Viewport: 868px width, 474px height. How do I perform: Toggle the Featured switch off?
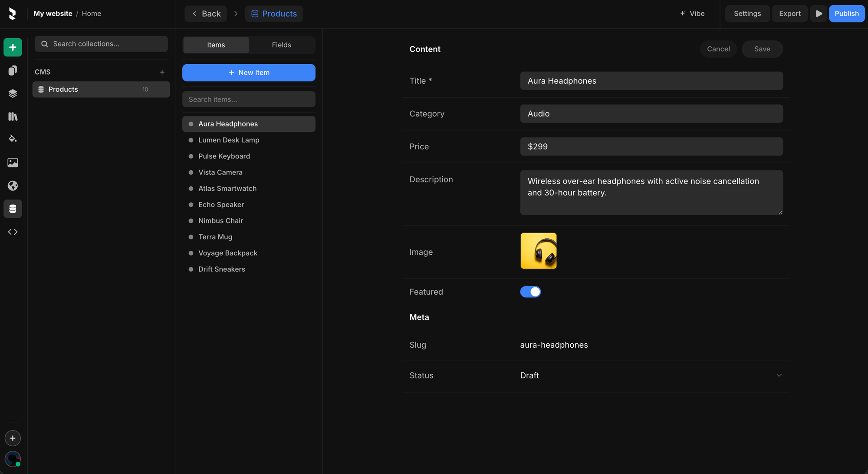[530, 292]
